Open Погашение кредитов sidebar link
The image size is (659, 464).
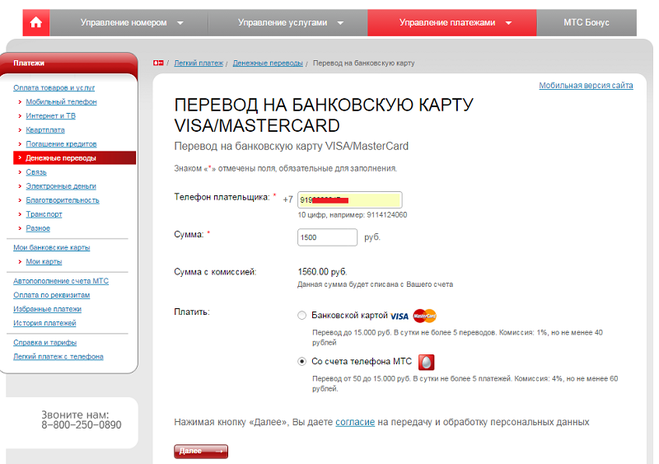point(61,144)
